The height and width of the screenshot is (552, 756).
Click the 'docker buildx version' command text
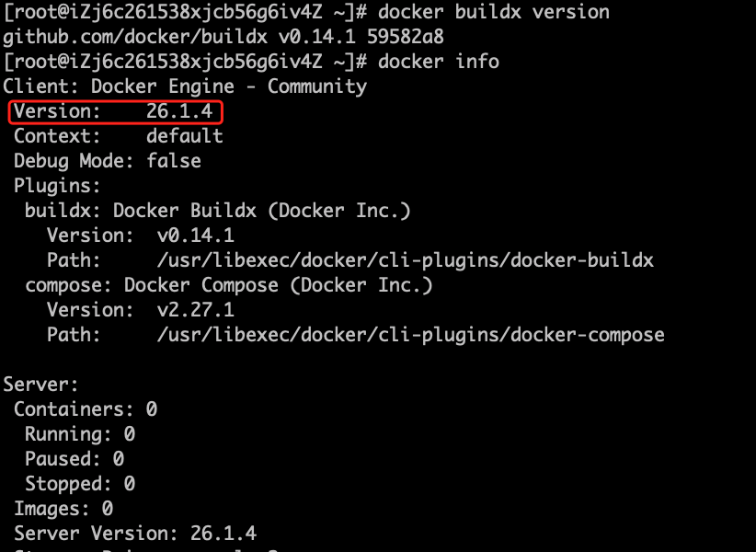(494, 12)
